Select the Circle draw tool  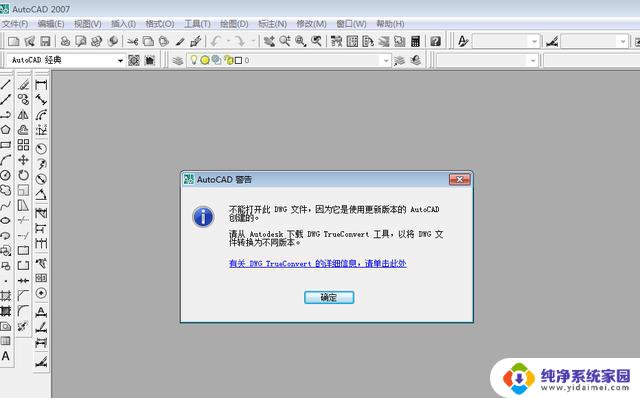pyautogui.click(x=6, y=175)
